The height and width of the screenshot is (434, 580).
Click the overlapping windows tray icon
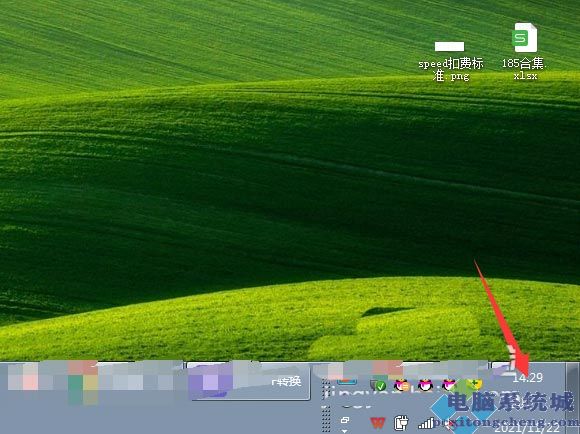345,420
